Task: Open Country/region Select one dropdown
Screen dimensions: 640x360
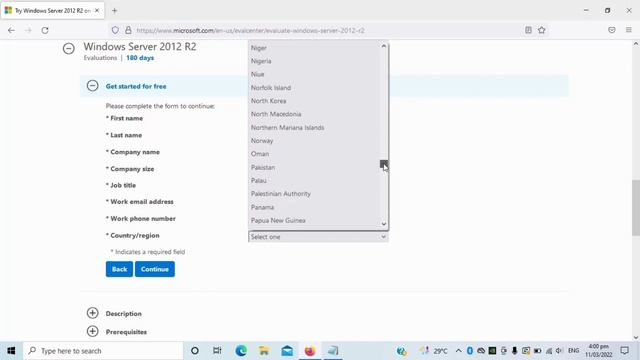Action: point(318,237)
